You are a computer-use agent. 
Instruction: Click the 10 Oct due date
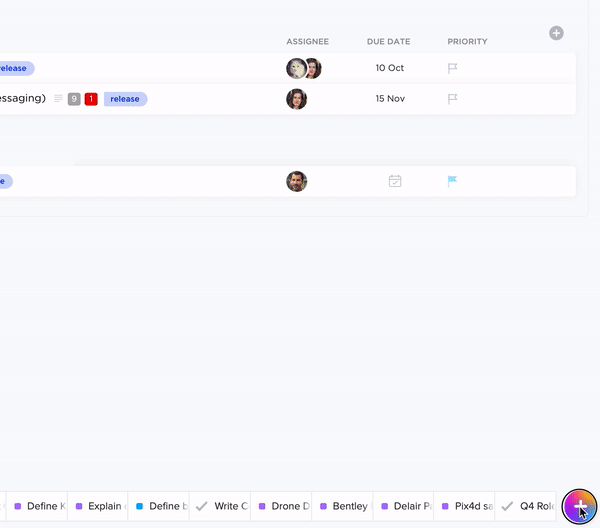pos(389,68)
